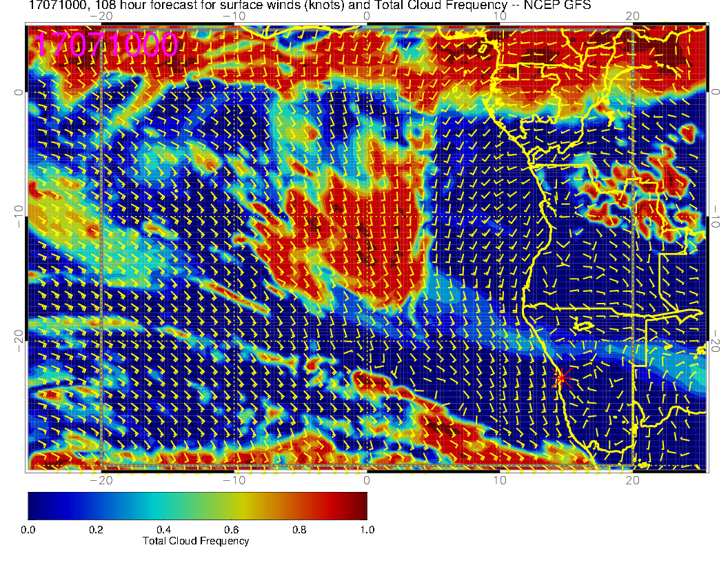
Task: Click the 0 latitude label on left axis
Action: click(17, 92)
